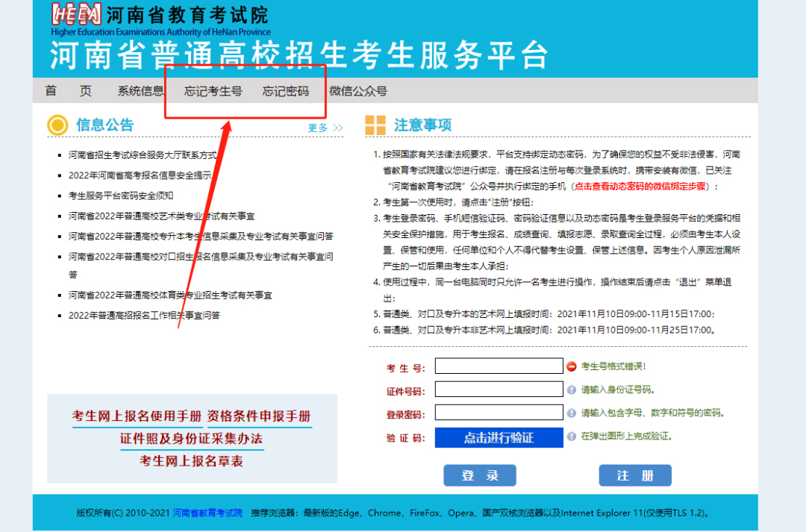Click the info icon beside the 验证码 instruction
This screenshot has height=532, width=806.
click(x=572, y=437)
